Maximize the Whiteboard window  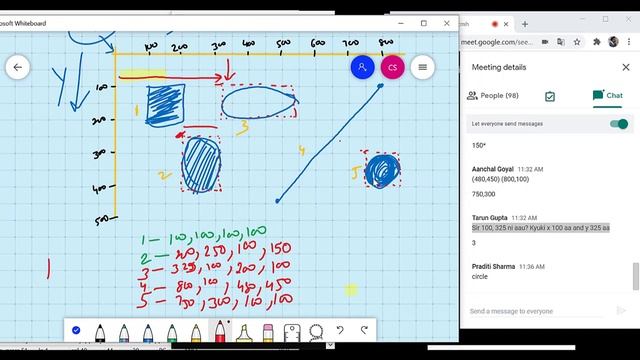pyautogui.click(x=424, y=24)
